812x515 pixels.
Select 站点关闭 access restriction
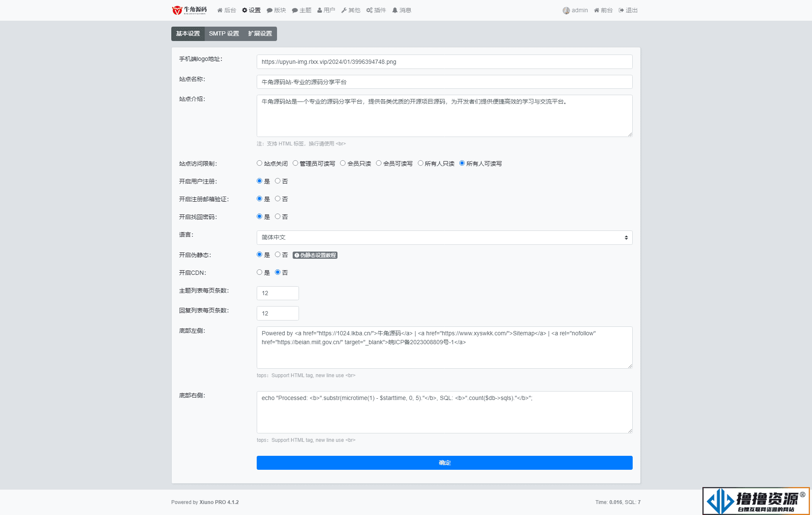point(259,163)
